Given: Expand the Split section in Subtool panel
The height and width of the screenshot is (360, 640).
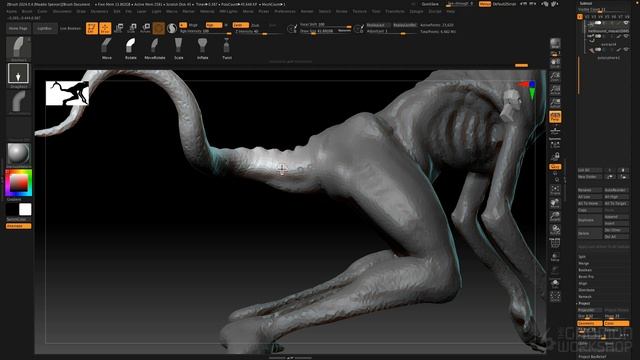Looking at the screenshot, I should 582,257.
